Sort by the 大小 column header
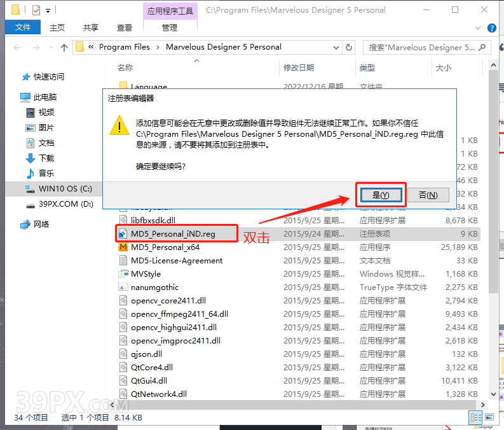The image size is (504, 430). point(443,68)
